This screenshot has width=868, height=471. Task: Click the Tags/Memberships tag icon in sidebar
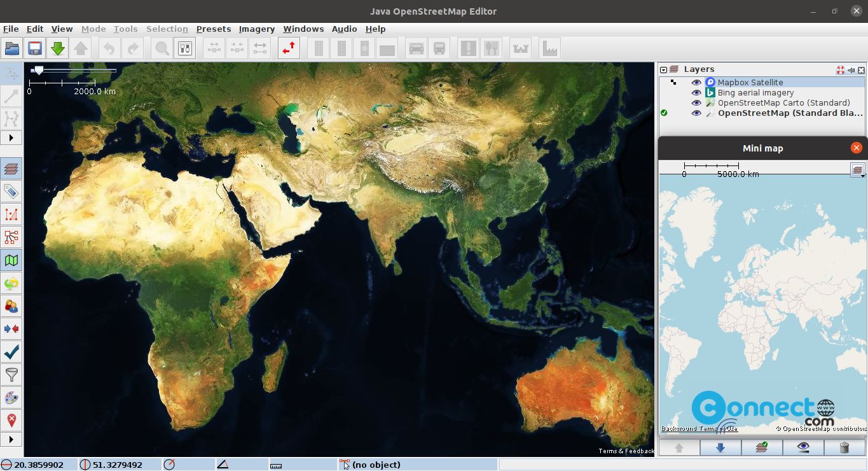[x=11, y=191]
